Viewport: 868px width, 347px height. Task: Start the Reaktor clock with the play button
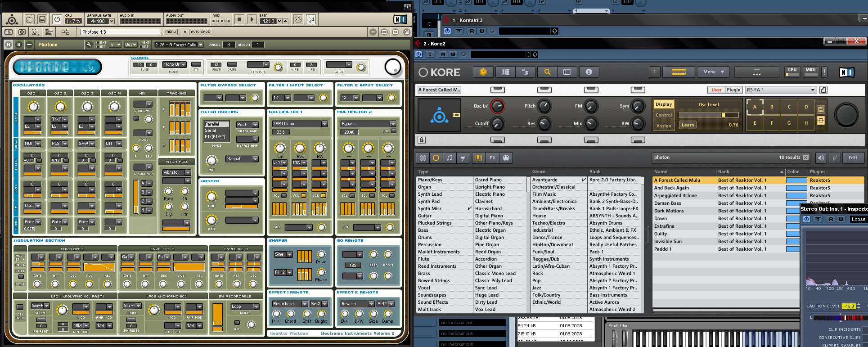252,19
